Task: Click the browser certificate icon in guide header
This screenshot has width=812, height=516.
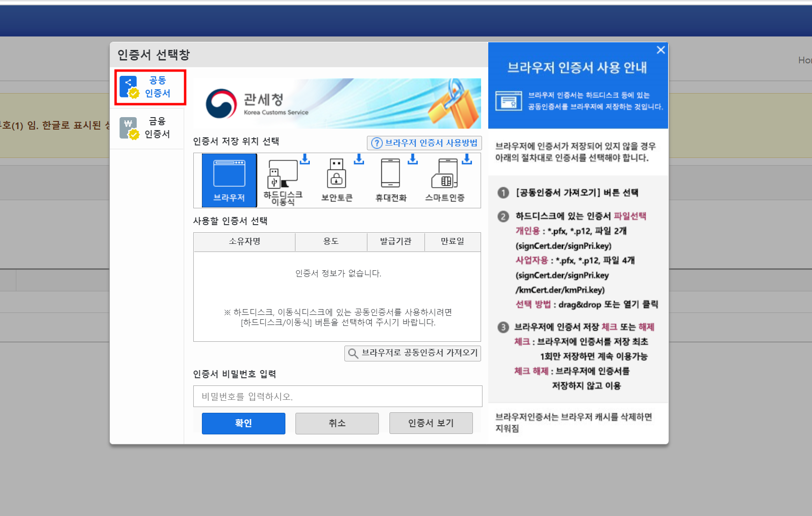Action: [508, 101]
